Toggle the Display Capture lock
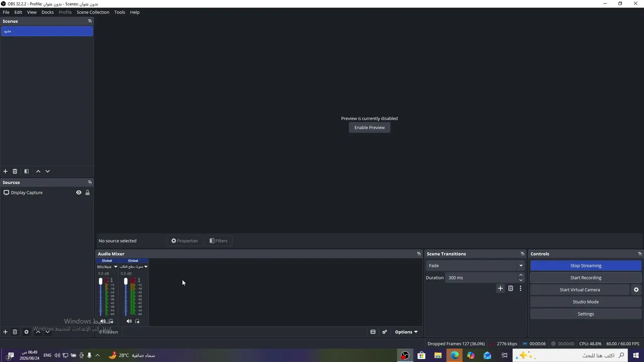644x362 pixels. point(88,193)
